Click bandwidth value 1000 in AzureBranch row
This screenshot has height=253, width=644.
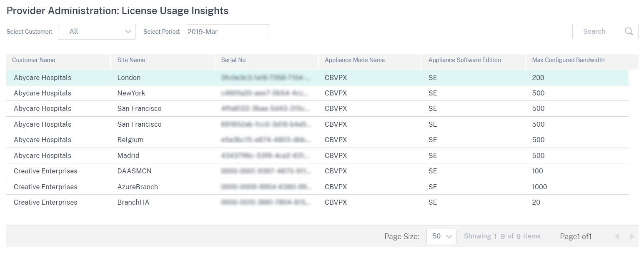click(x=540, y=187)
